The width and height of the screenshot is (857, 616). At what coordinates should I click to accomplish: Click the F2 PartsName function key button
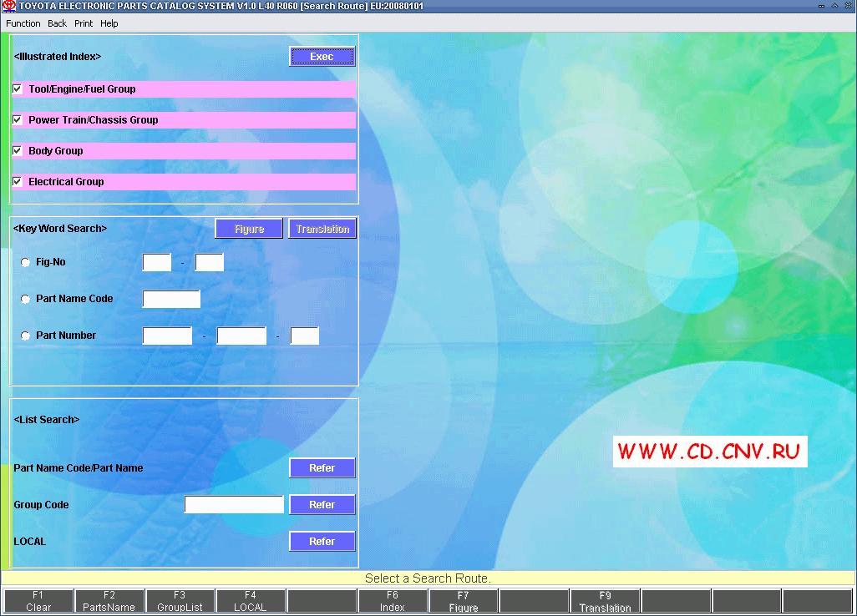[x=109, y=601]
